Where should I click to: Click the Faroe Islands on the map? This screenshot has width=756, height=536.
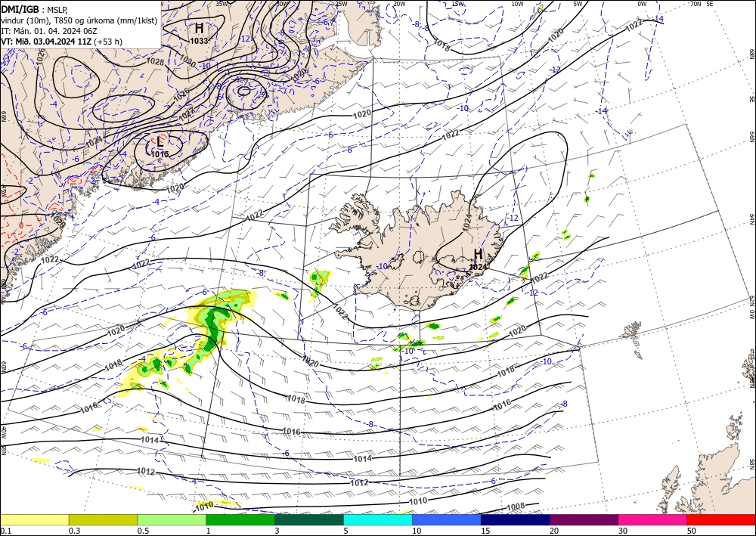click(633, 340)
